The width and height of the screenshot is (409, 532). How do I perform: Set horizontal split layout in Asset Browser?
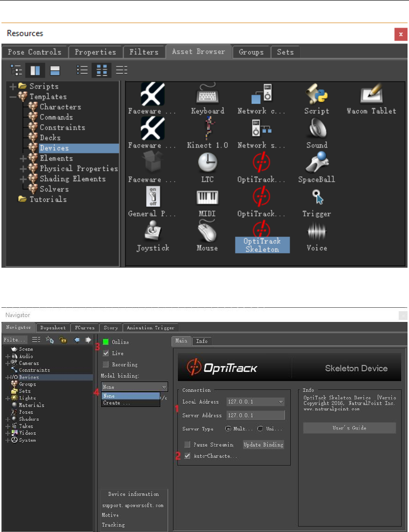tap(55, 70)
